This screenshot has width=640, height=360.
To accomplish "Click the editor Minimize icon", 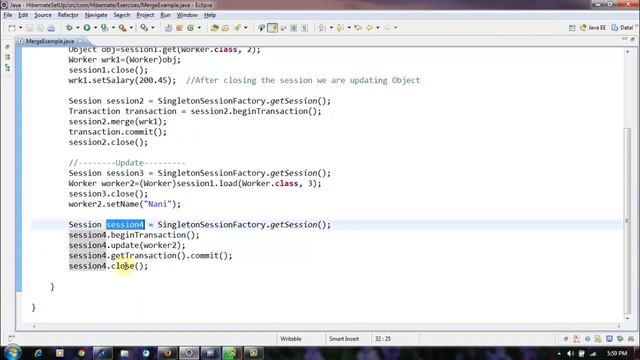I will click(x=624, y=39).
